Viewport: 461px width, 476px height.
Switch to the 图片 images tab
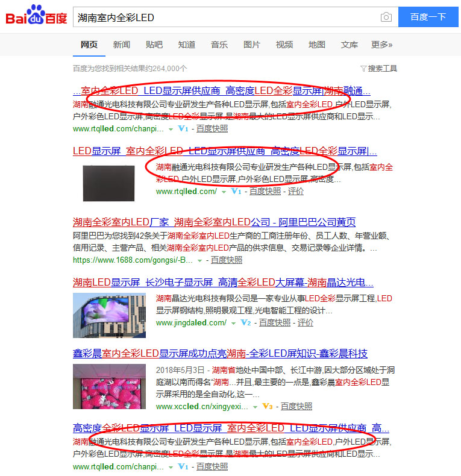pos(252,45)
